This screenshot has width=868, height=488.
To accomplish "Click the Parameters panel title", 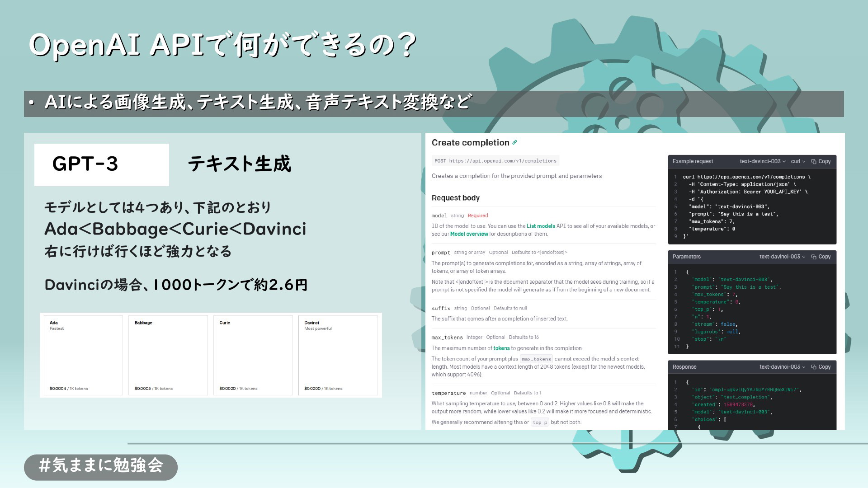I will [x=686, y=257].
